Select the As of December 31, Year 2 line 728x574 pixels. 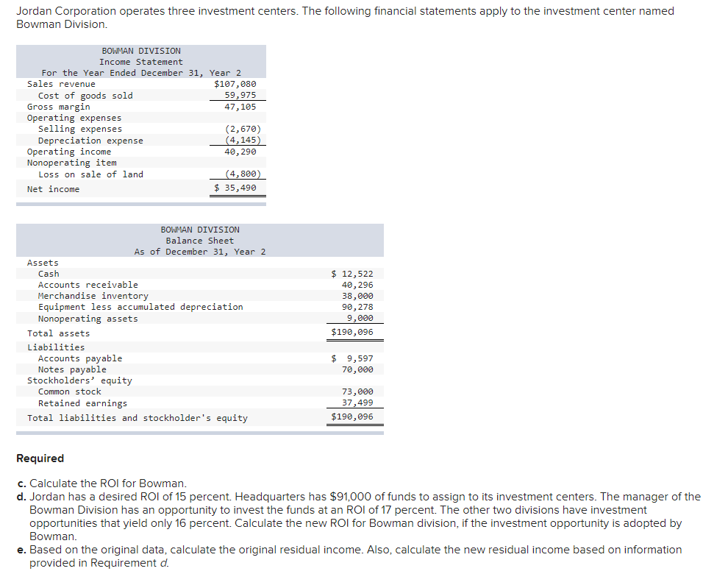coord(199,252)
